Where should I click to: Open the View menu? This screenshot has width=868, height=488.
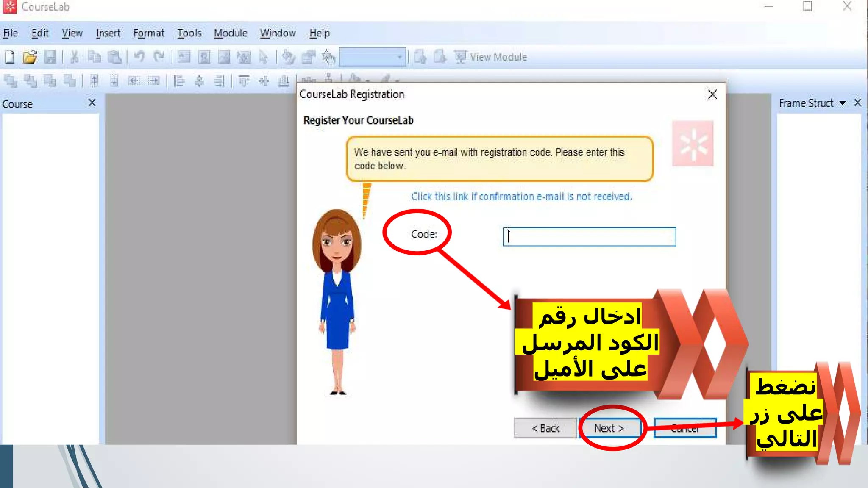click(x=72, y=33)
